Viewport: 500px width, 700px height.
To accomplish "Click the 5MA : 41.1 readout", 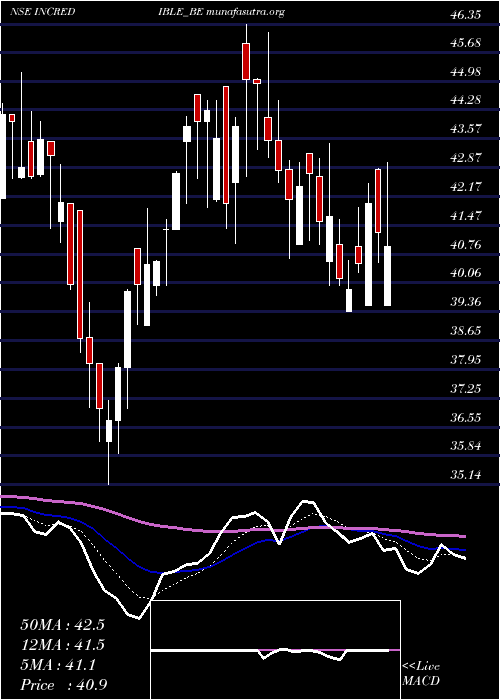I will (x=58, y=665).
